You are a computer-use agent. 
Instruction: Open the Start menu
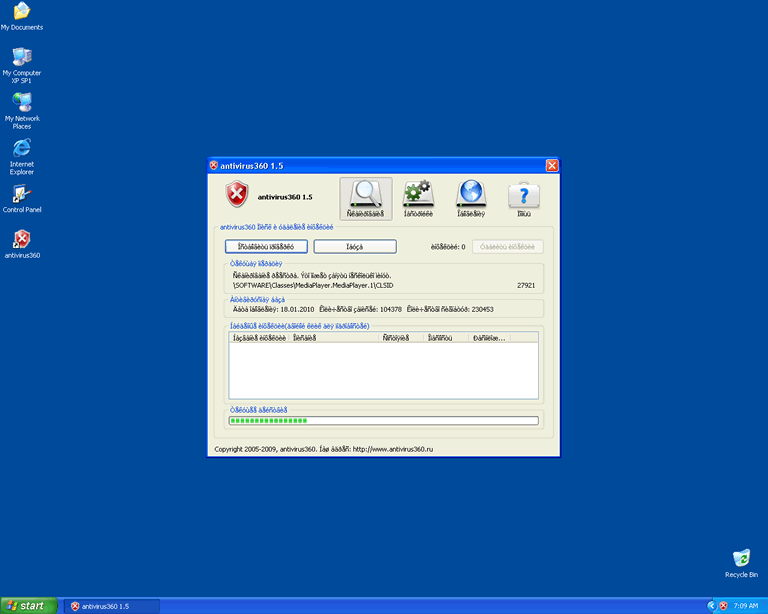coord(27,606)
